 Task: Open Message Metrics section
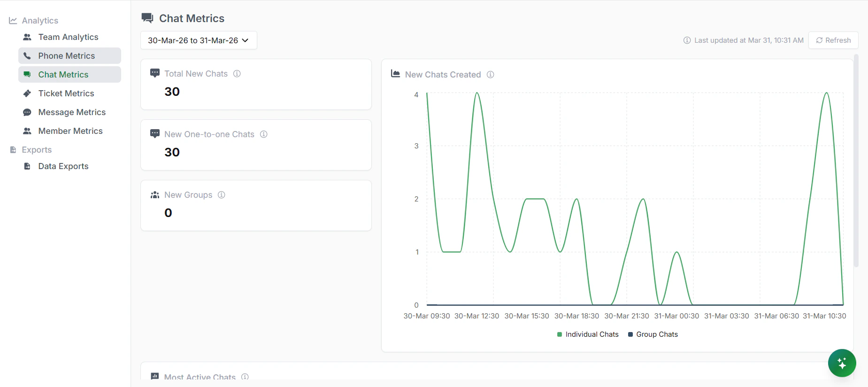coord(69,112)
